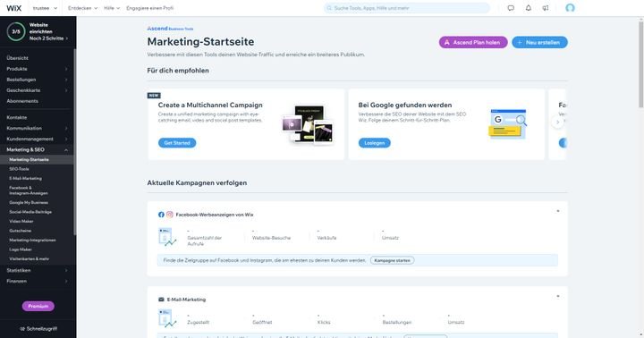Click the E-Mail-Marketing envelope icon

point(161,300)
